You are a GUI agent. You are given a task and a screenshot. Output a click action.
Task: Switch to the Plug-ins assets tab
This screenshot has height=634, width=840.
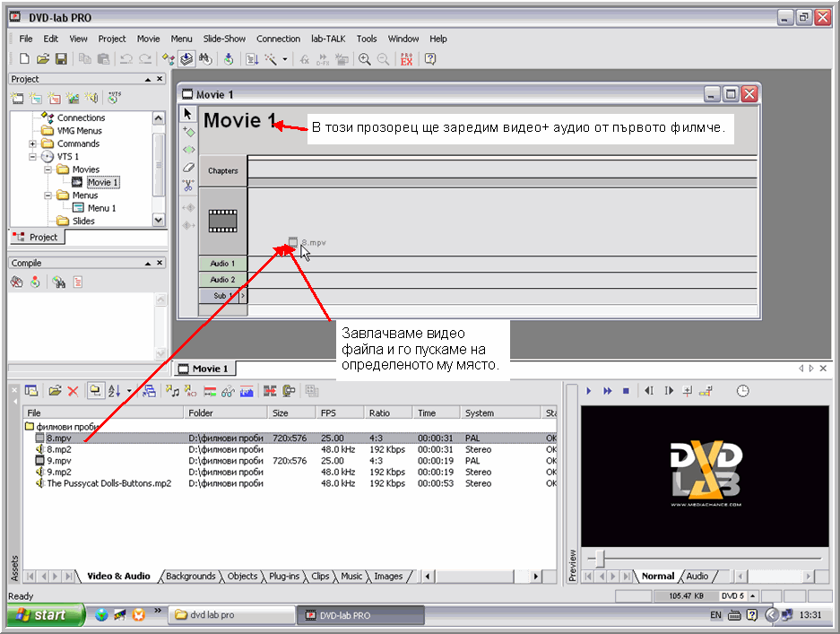[284, 576]
